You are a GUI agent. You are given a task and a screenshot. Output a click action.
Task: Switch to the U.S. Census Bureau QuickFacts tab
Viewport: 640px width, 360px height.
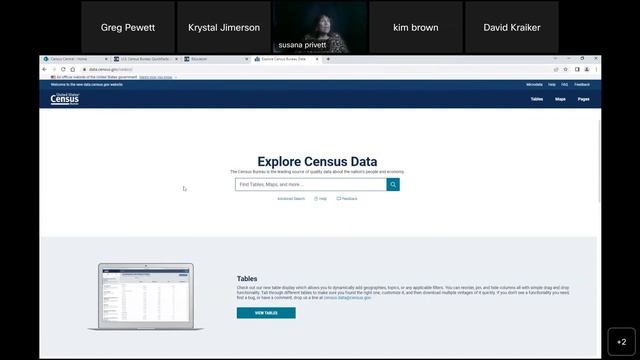point(145,59)
